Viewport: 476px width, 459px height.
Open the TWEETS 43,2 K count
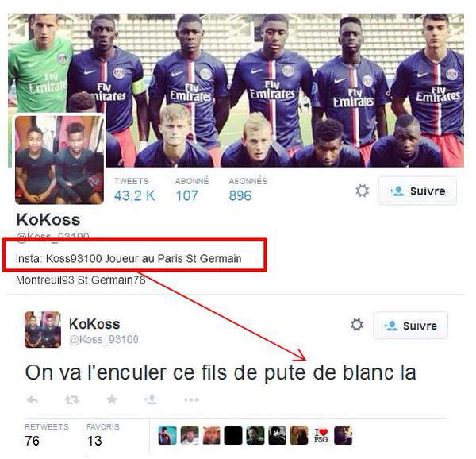pos(135,190)
